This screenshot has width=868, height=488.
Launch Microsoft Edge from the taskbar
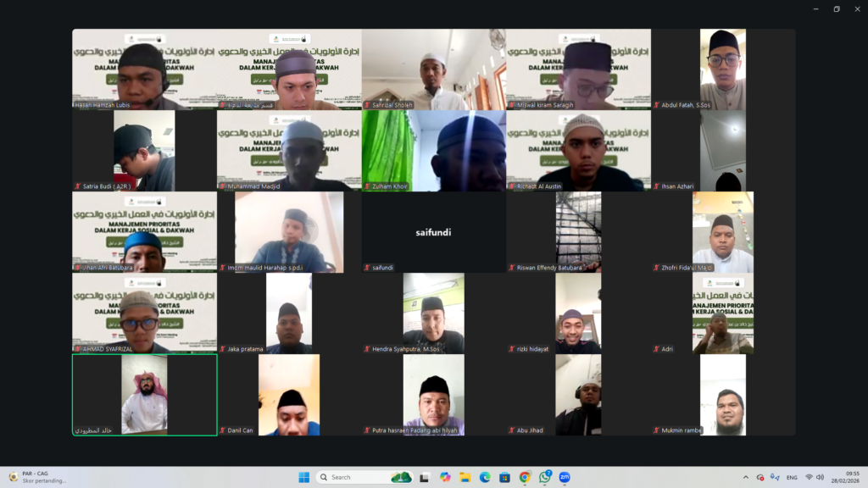485,477
